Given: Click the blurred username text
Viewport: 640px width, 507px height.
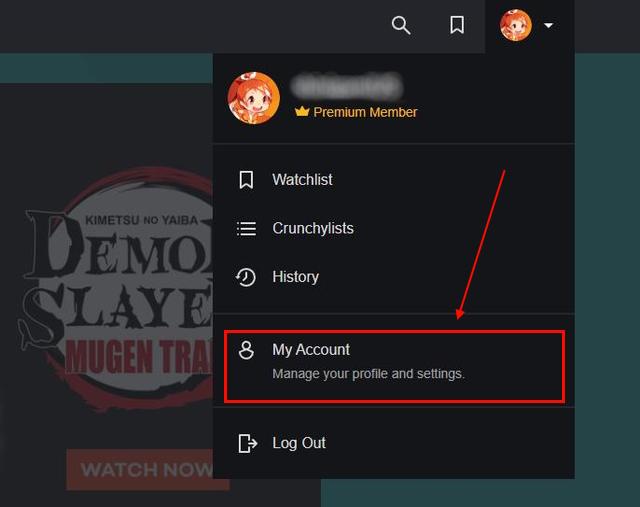Looking at the screenshot, I should (347, 87).
